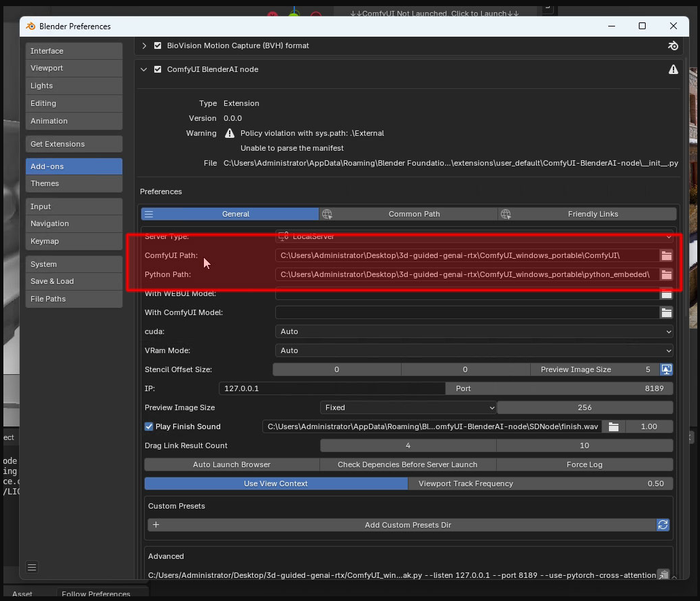Switch to the Common Path tab
This screenshot has height=601, width=700.
tap(408, 214)
